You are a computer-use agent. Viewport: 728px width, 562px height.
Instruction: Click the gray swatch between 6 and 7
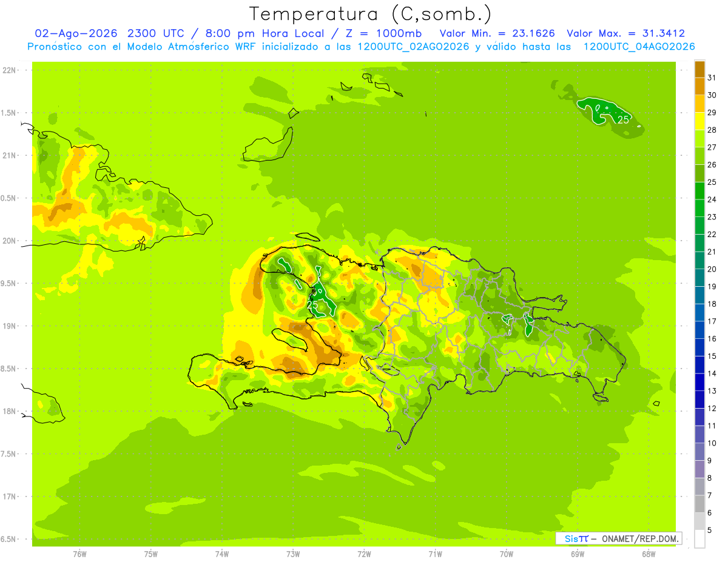pyautogui.click(x=699, y=504)
